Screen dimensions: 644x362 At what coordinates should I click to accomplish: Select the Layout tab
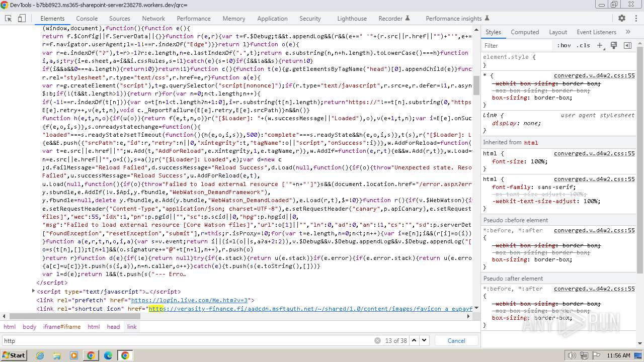click(x=558, y=32)
